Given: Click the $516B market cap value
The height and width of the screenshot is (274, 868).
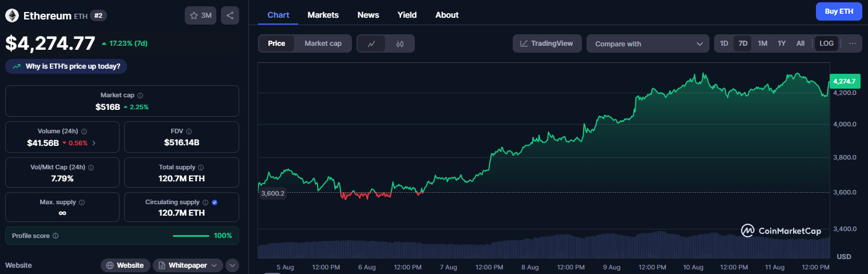Looking at the screenshot, I should pos(108,107).
